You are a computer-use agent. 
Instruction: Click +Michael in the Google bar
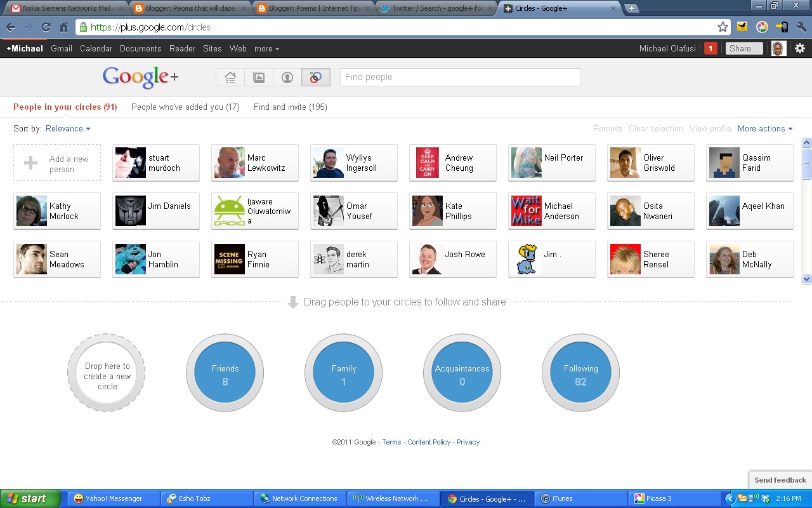click(x=25, y=48)
